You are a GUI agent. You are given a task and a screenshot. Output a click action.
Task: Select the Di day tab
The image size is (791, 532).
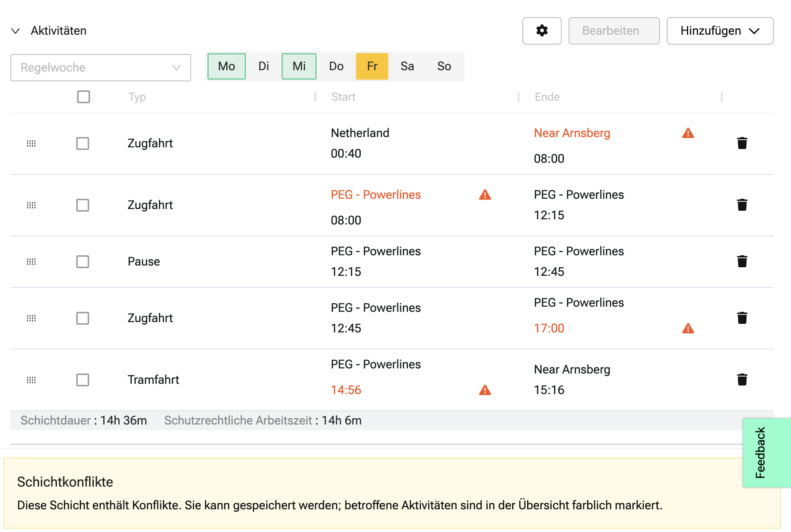click(x=264, y=66)
